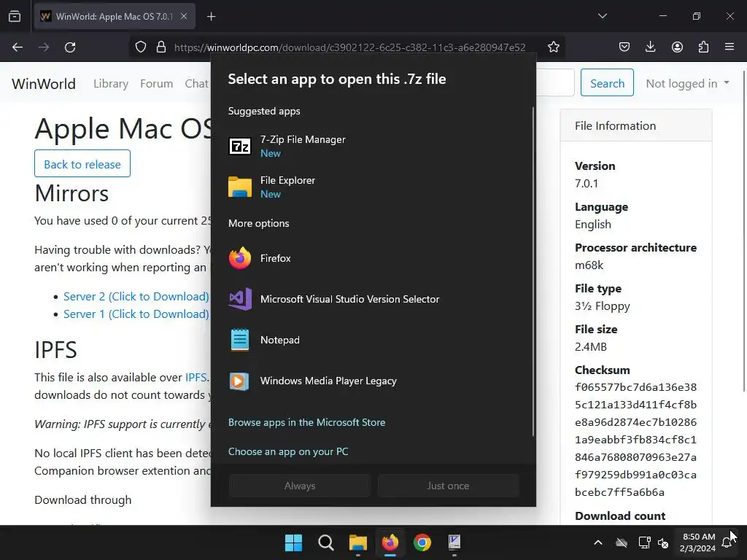This screenshot has height=560, width=747.
Task: Click Browse apps in the Microsoft Store
Action: [x=307, y=422]
